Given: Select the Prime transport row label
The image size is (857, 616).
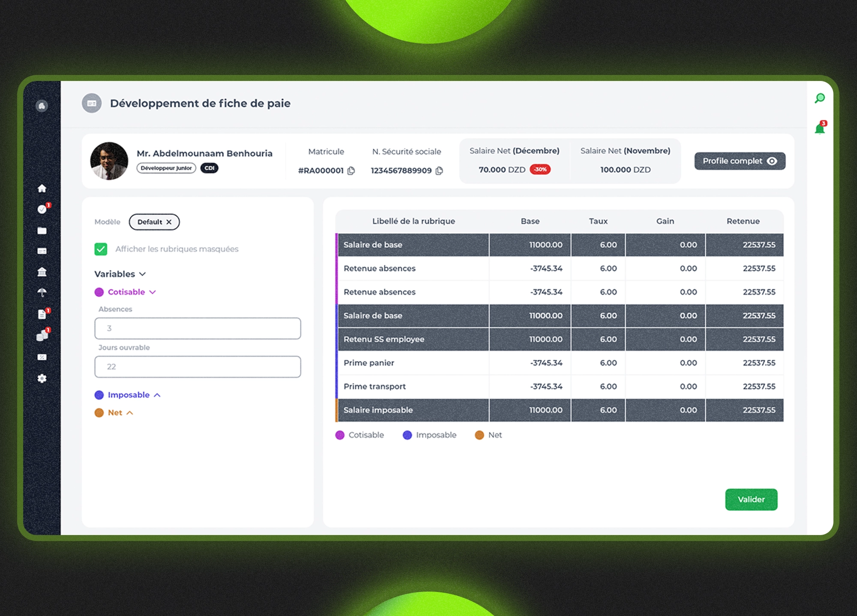Looking at the screenshot, I should [x=375, y=386].
